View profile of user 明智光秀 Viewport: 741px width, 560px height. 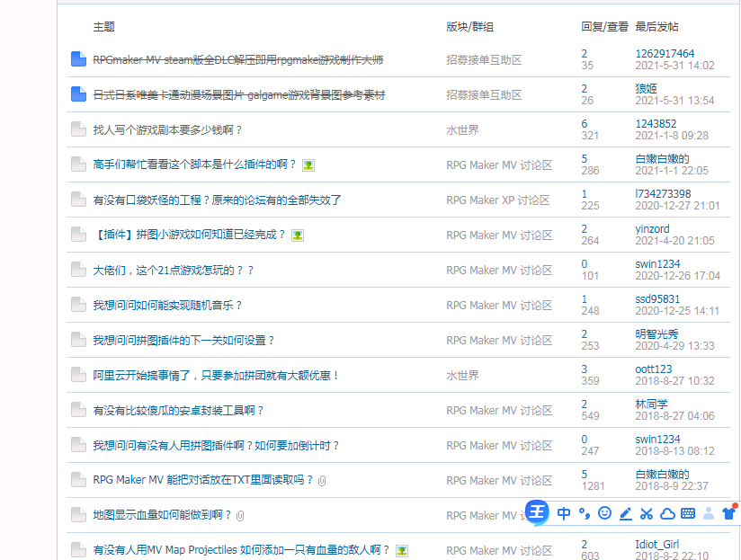[656, 333]
